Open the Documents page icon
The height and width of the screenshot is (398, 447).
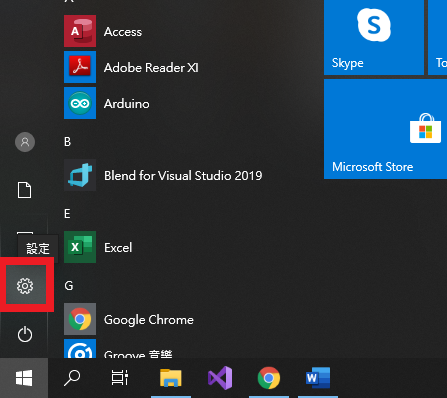click(x=24, y=190)
